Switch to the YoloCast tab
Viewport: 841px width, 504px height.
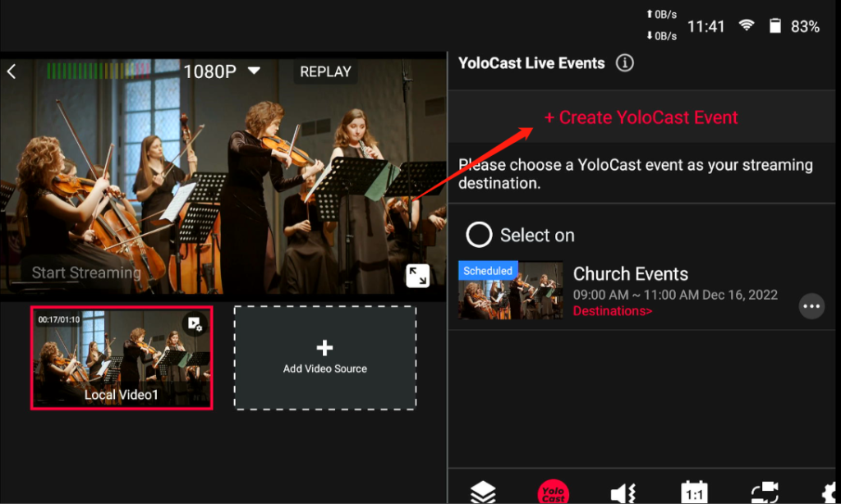click(553, 492)
